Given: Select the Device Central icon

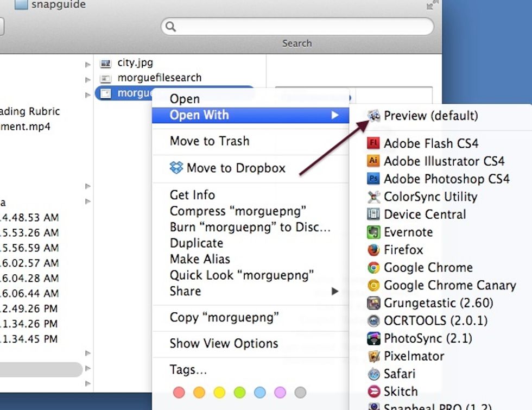Looking at the screenshot, I should [x=373, y=214].
